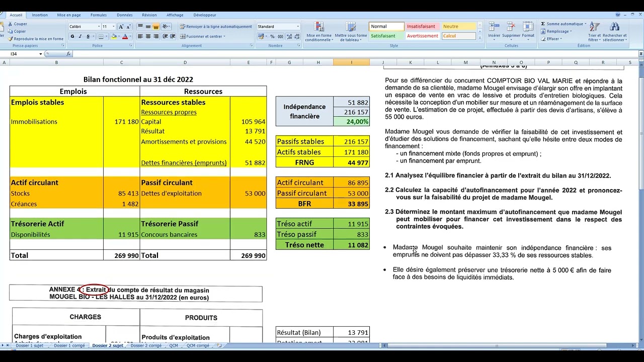Click the help question mark icon
644x362 pixels.
[618, 15]
